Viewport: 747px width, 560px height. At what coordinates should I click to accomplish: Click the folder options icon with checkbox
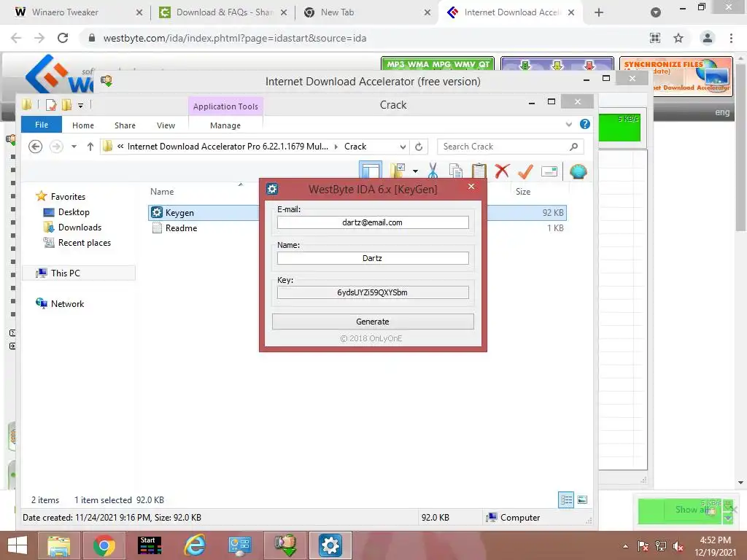397,171
